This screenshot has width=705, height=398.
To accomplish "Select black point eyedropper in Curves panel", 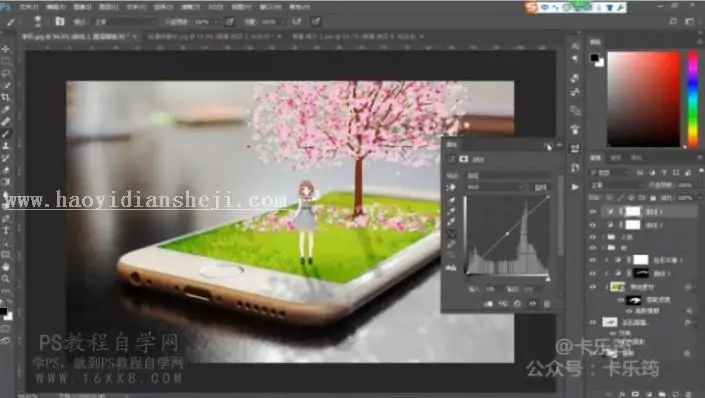I will pos(451,200).
